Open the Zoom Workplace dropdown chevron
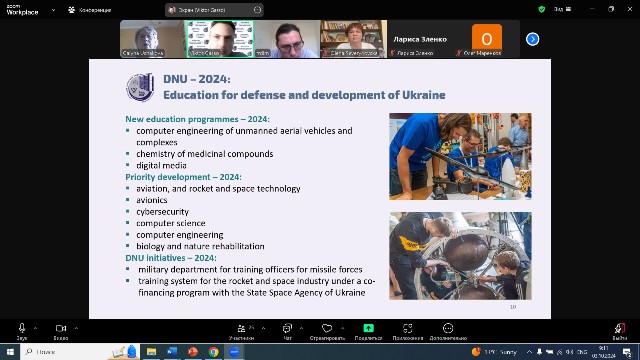This screenshot has width=640, height=360. click(53, 10)
